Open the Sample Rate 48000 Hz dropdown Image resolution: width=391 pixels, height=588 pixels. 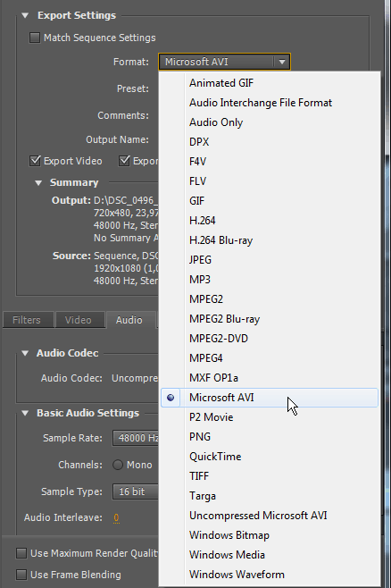(136, 438)
